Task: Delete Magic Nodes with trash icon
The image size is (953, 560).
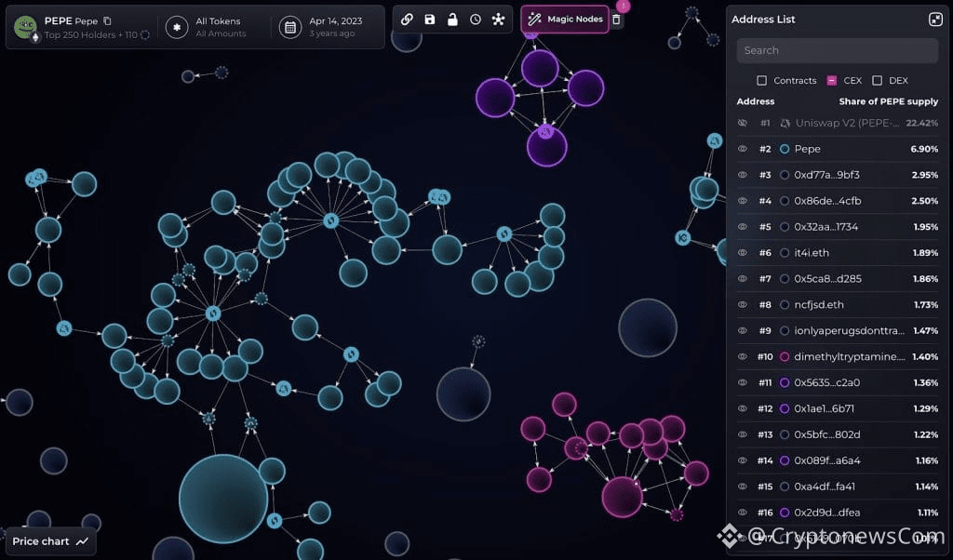Action: coord(616,20)
